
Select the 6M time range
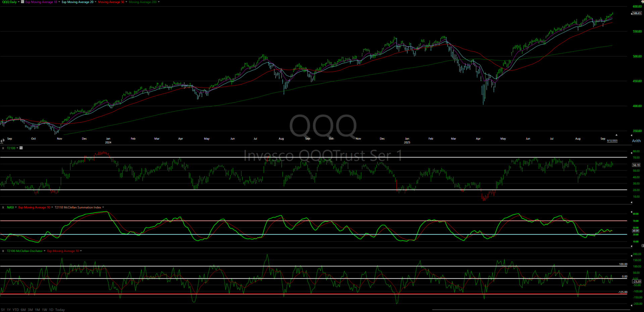(x=23, y=310)
